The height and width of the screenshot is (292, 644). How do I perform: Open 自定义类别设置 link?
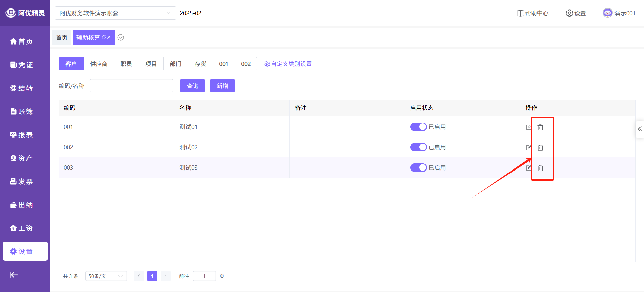tap(288, 64)
